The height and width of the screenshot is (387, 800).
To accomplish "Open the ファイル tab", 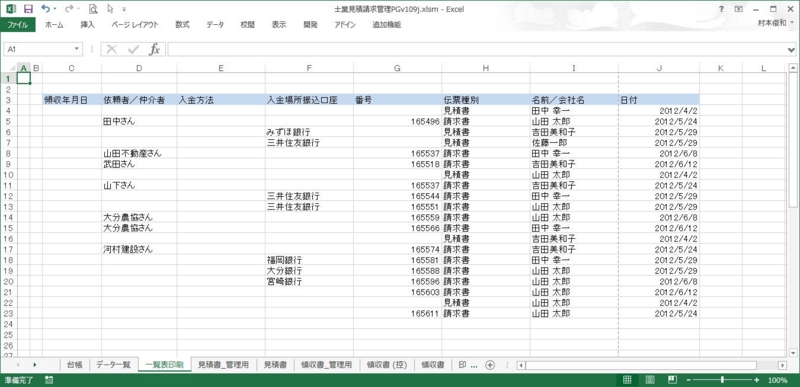I will click(17, 24).
